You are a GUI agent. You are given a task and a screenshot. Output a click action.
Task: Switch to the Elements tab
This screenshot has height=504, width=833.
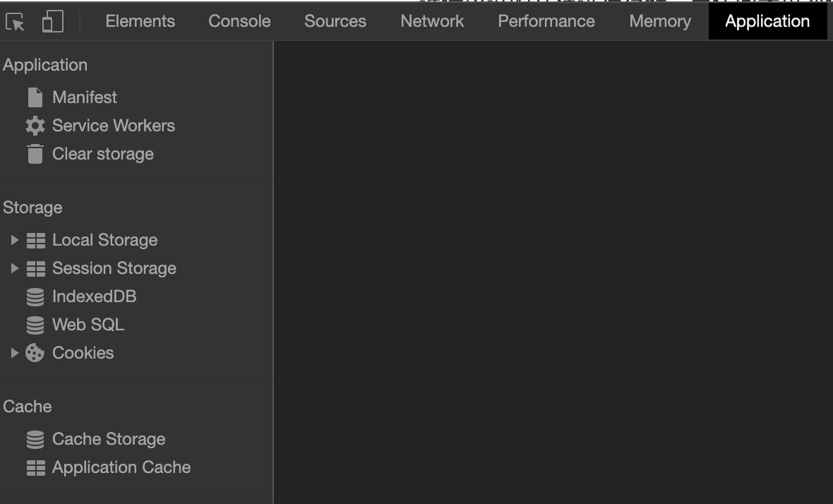[140, 21]
